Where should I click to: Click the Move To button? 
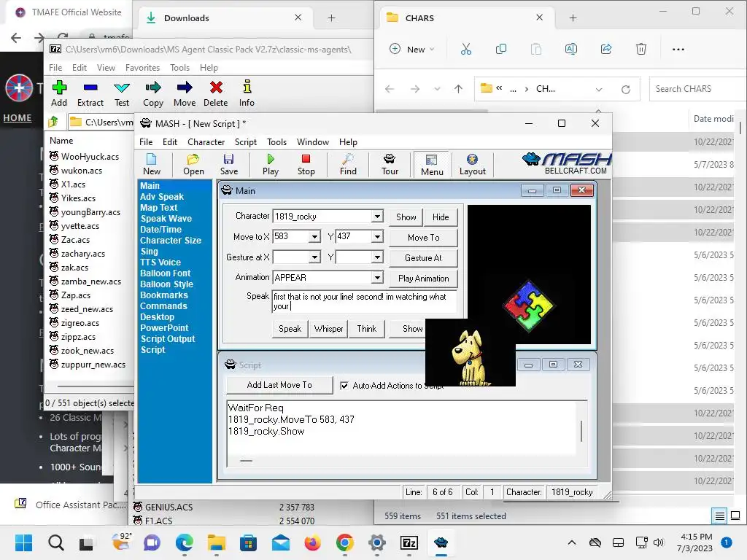(x=424, y=237)
